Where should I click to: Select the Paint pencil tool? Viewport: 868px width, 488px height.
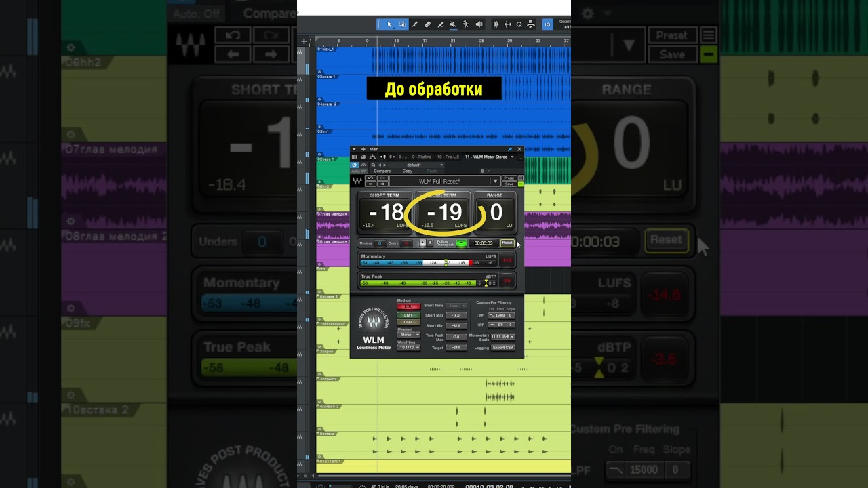click(441, 24)
